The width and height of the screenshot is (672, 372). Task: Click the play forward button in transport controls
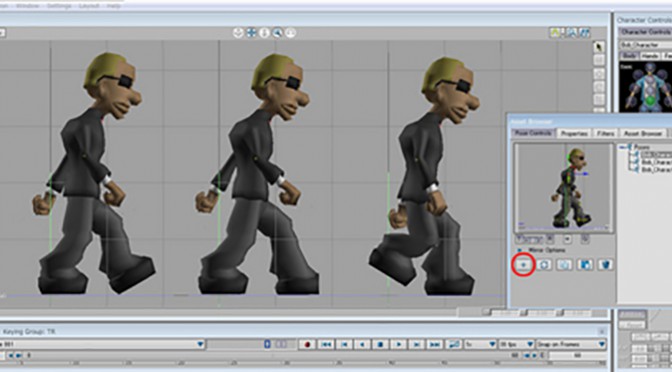tap(399, 344)
